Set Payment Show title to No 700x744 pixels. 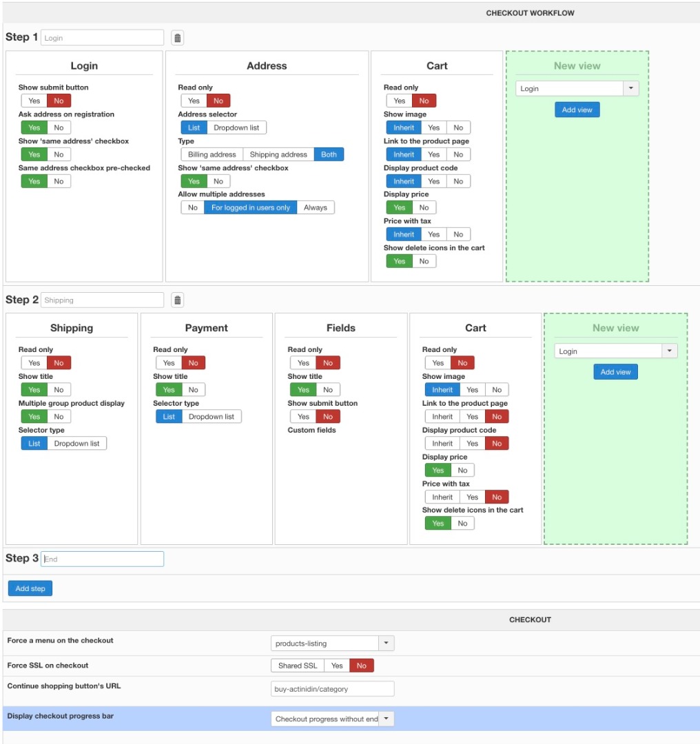point(194,389)
